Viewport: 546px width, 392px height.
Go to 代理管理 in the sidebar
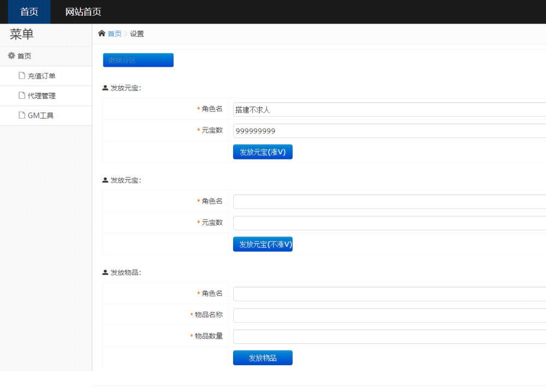(41, 96)
